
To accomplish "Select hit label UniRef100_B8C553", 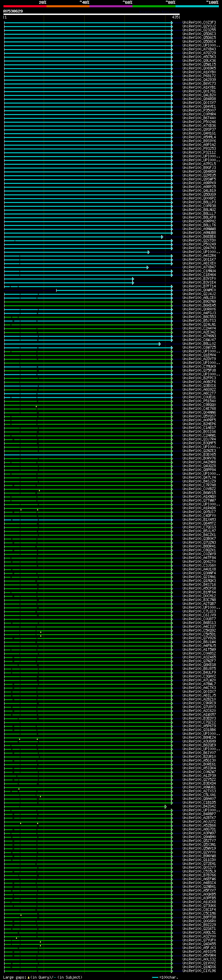I will click(199, 317).
